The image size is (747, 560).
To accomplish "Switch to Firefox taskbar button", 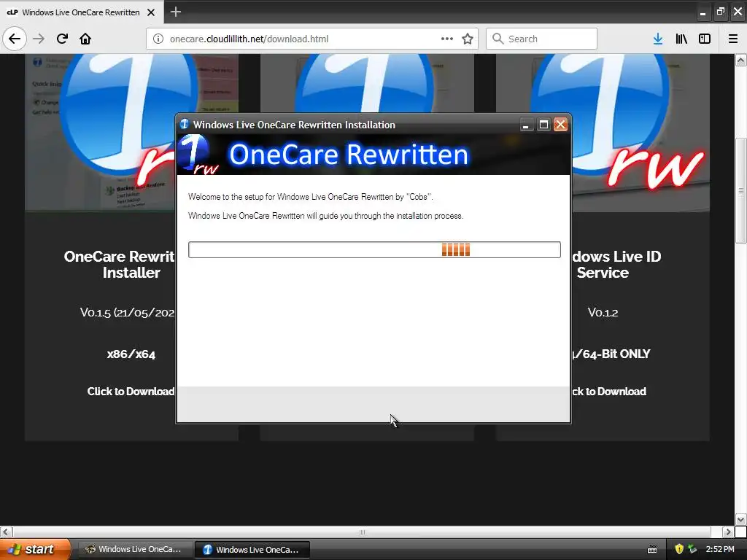I will (x=135, y=549).
